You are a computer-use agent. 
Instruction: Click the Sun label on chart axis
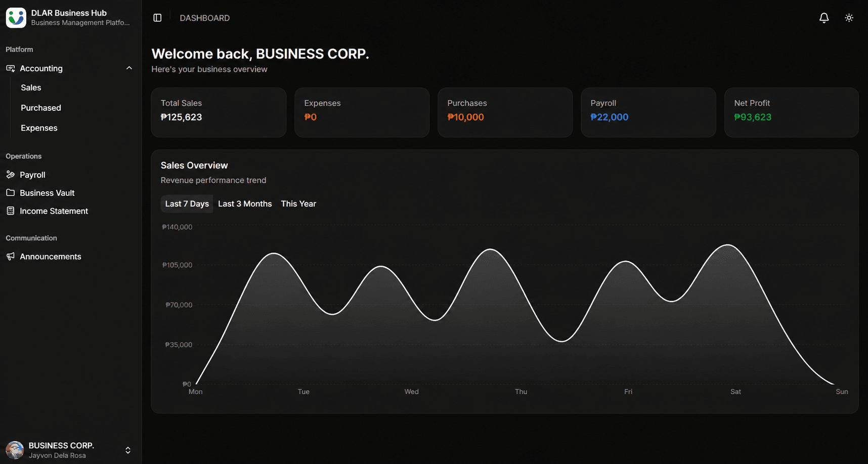click(842, 392)
